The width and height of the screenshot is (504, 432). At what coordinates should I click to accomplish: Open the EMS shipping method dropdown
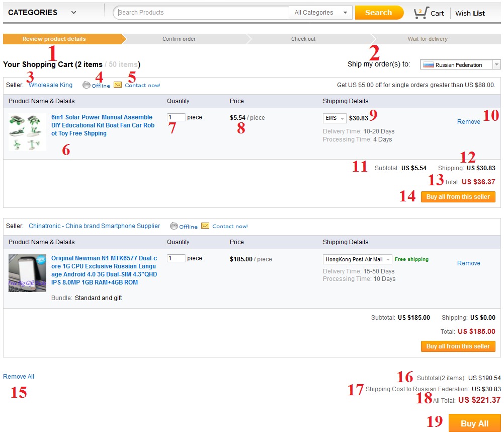334,118
